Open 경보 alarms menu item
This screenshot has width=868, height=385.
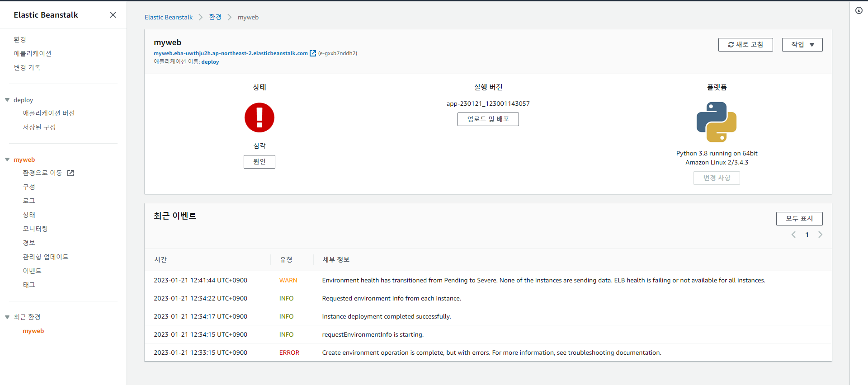coord(29,243)
